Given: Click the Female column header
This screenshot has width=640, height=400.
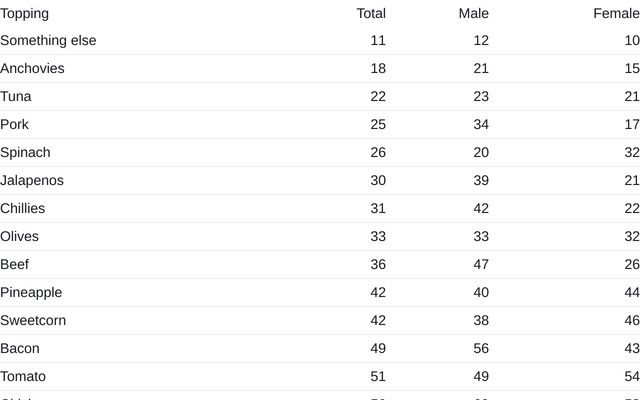Looking at the screenshot, I should click(615, 13).
